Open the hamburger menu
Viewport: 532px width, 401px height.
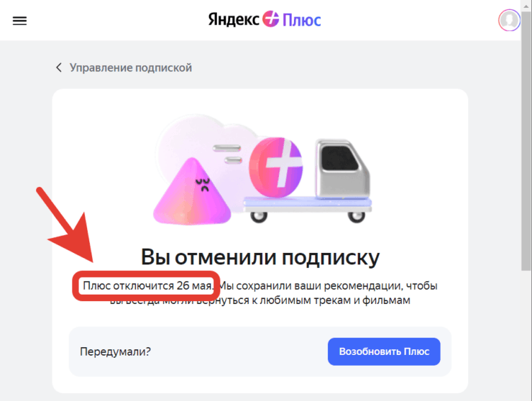[x=19, y=21]
